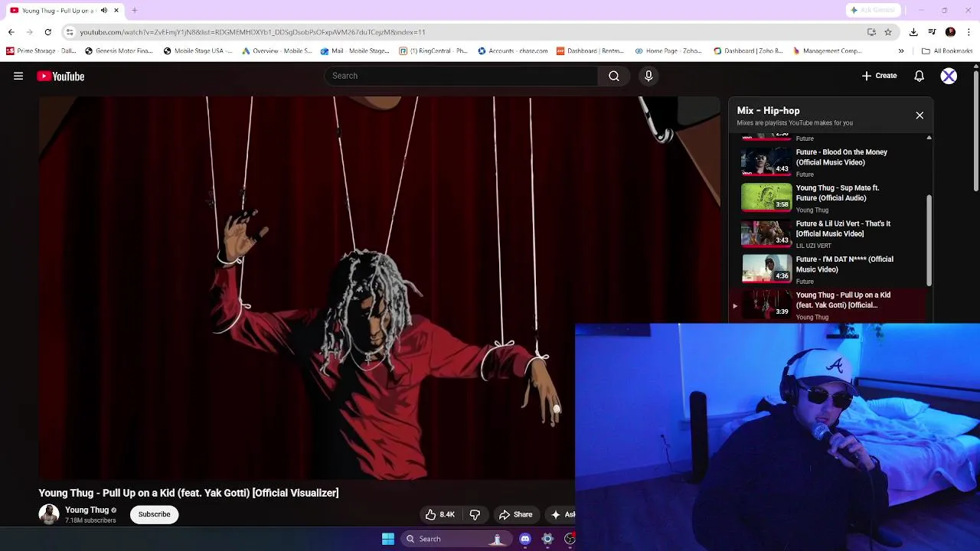Open the Young Thug channel avatar
Viewport: 980px width, 551px height.
click(49, 514)
